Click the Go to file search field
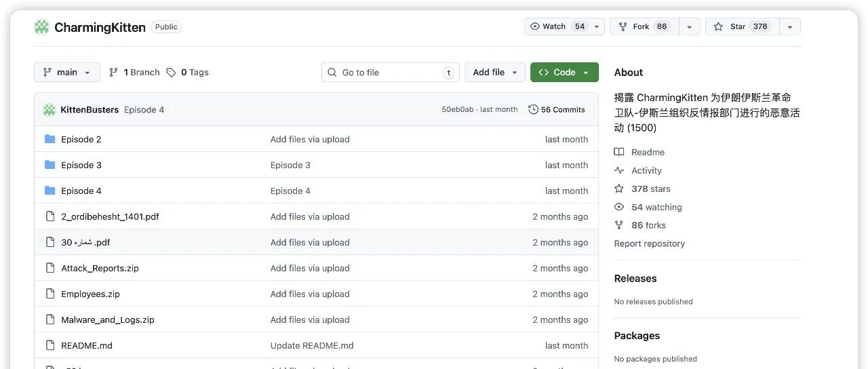Viewport: 868px width, 369px height. click(x=391, y=73)
